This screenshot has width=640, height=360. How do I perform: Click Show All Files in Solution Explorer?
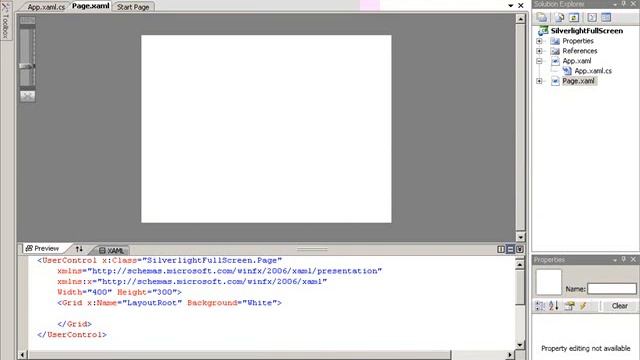coord(559,17)
